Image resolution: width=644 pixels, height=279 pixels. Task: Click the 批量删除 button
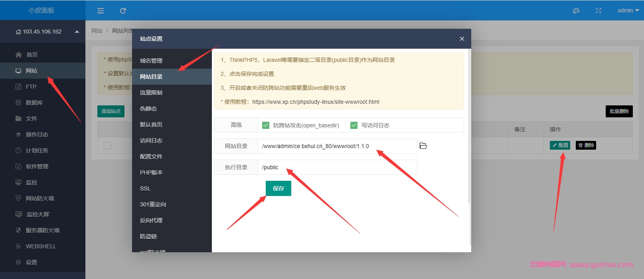619,111
